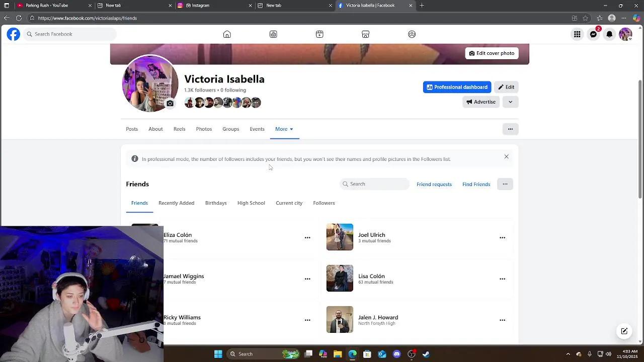This screenshot has width=644, height=362.
Task: Open Joel Ulrich's profile thumbnail
Action: (x=340, y=237)
